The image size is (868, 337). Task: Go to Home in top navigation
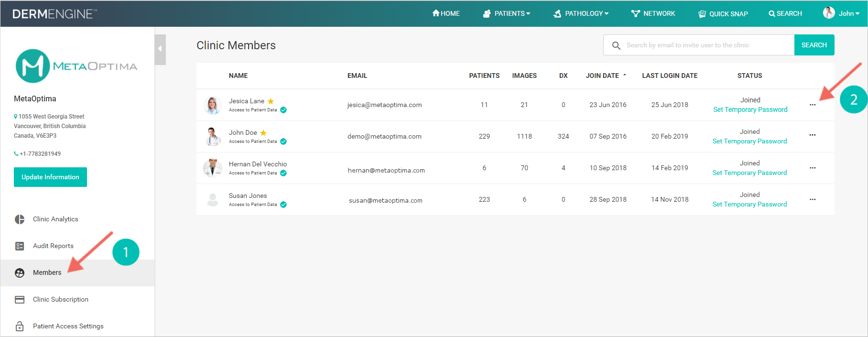pos(446,14)
